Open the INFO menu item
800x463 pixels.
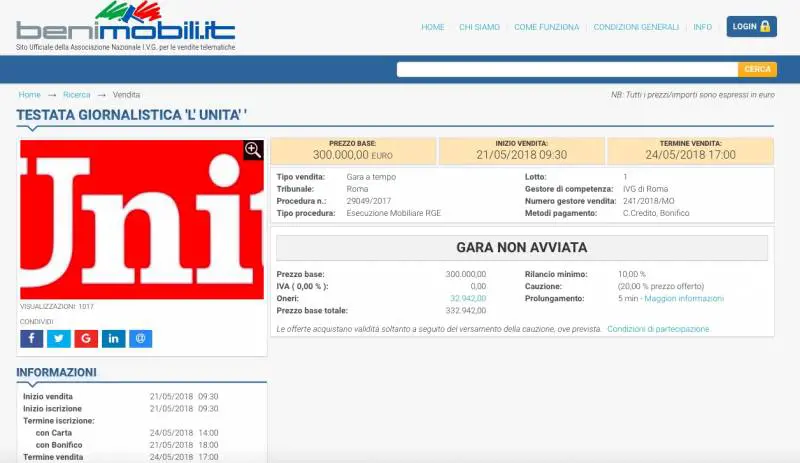703,27
